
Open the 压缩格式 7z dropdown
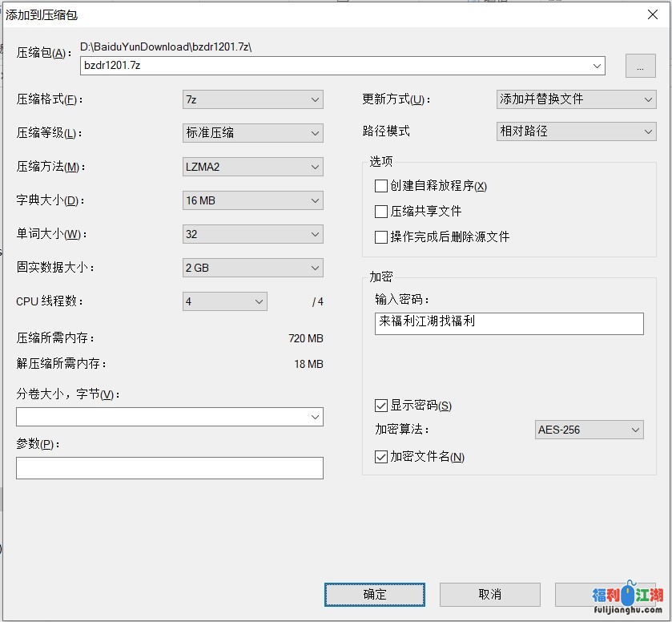tap(252, 99)
